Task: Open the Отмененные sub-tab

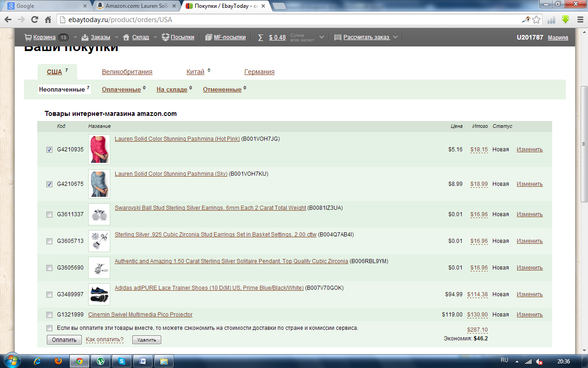Action: click(222, 89)
